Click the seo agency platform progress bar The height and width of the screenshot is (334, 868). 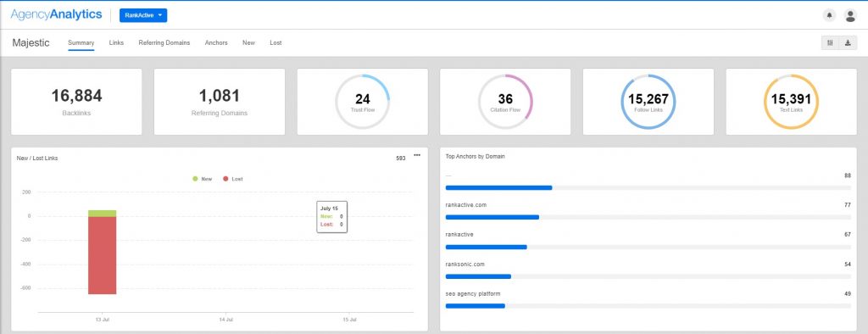click(x=648, y=306)
